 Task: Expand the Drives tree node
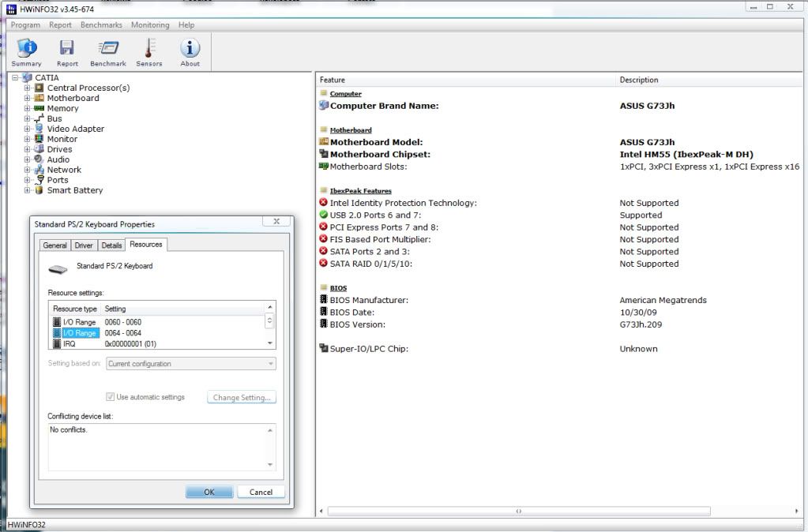tap(28, 149)
